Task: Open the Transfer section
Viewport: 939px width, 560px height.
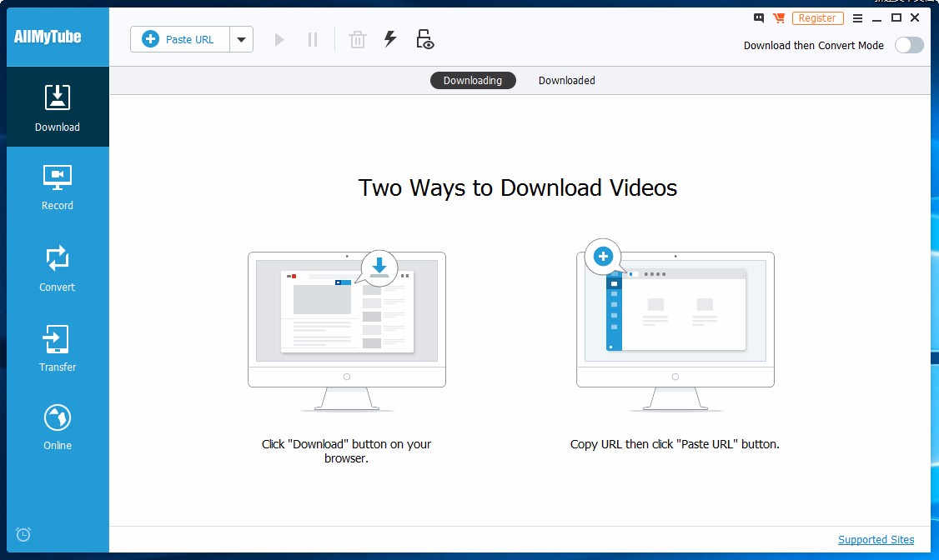Action: (58, 348)
